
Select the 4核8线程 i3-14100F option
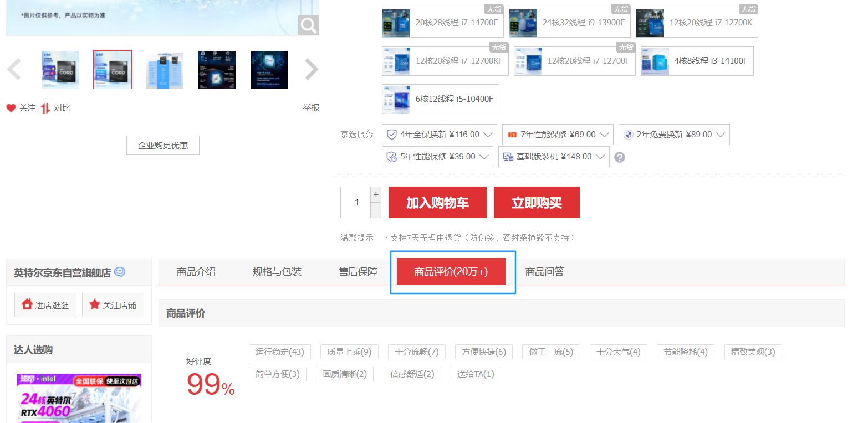[697, 61]
